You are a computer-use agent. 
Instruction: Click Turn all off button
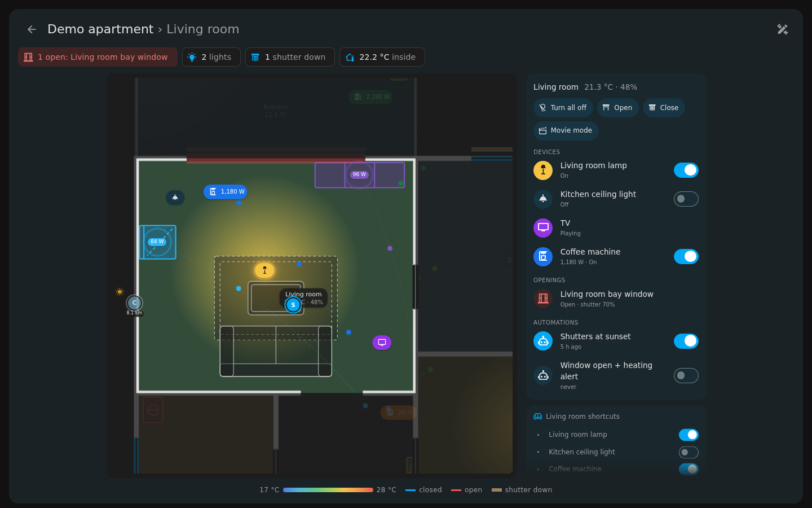tap(563, 108)
